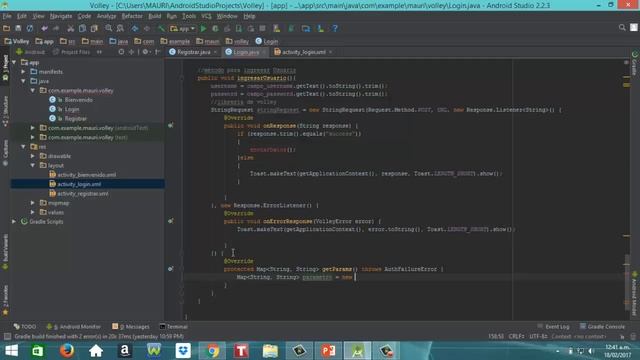
Task: Collapse the layout folder
Action: pyautogui.click(x=33, y=165)
